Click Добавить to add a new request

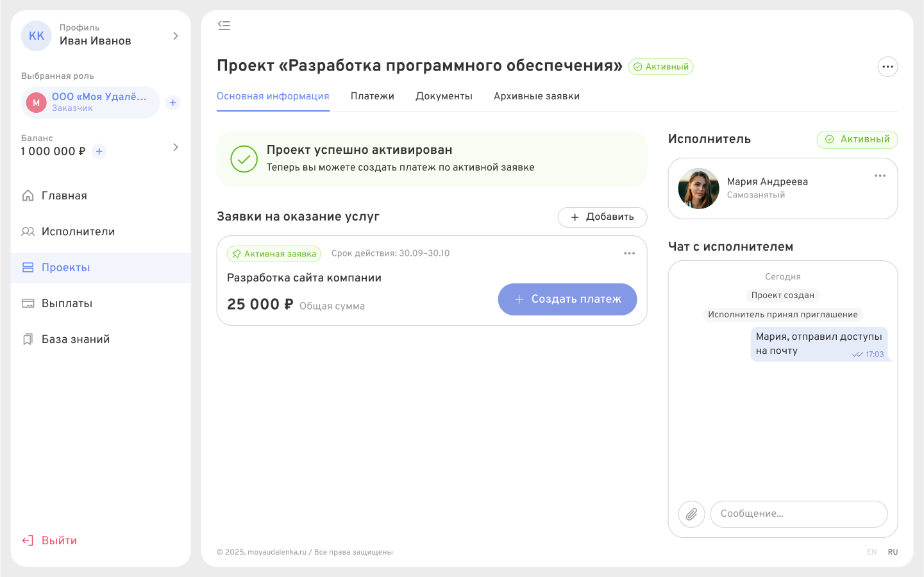602,217
